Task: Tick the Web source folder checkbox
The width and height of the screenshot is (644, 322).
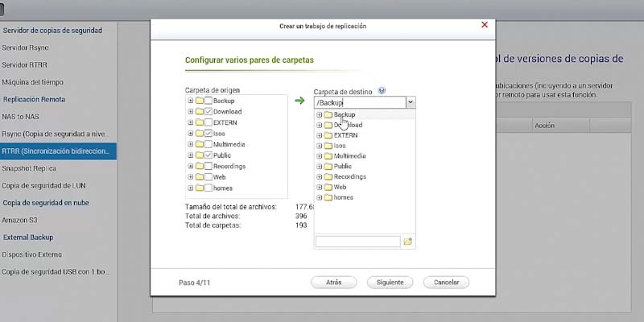Action: point(208,177)
